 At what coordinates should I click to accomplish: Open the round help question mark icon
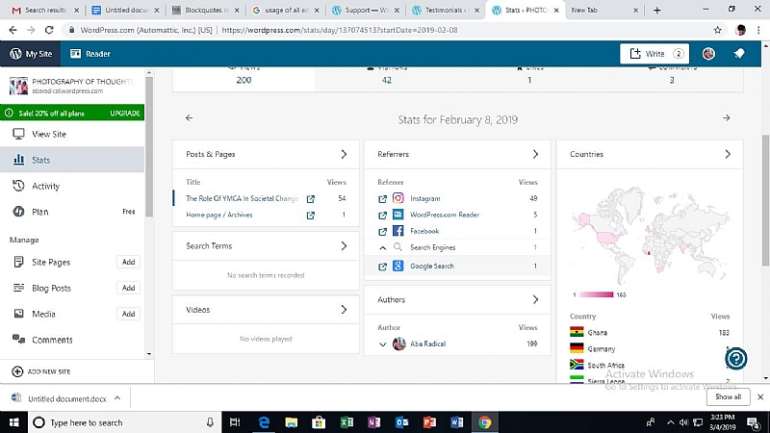[736, 359]
